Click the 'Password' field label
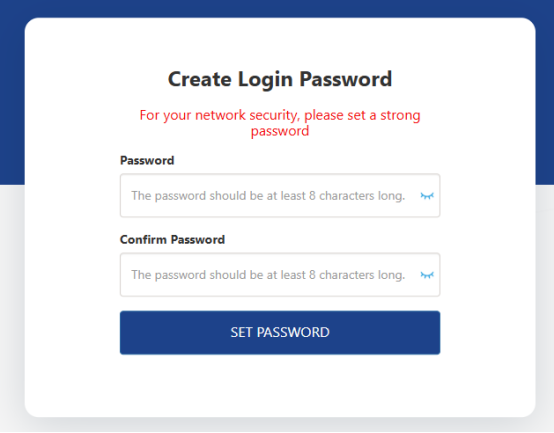Image resolution: width=554 pixels, height=433 pixels. 147,160
